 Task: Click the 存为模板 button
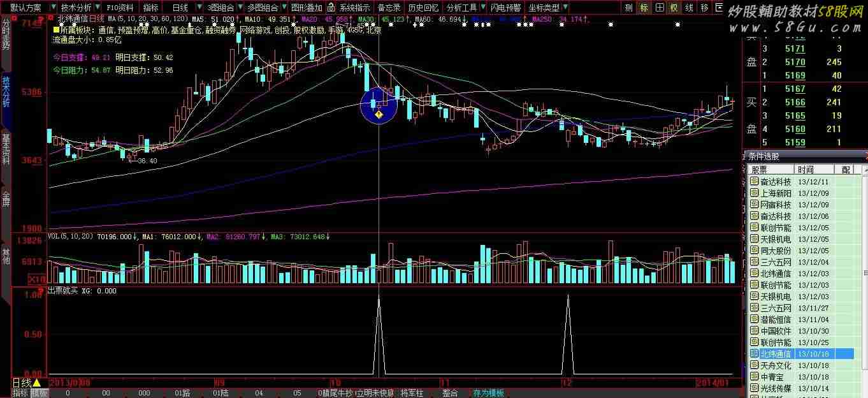[x=488, y=393]
